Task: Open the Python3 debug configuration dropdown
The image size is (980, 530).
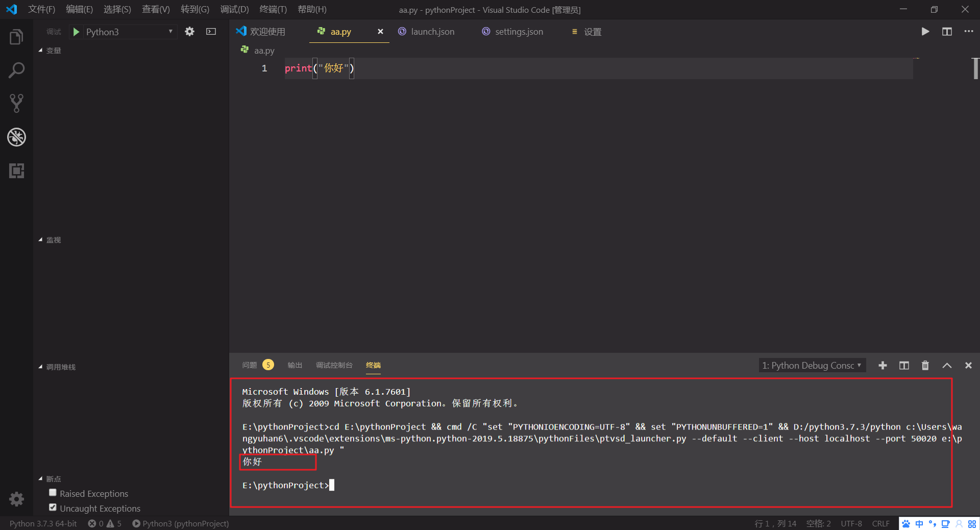Action: (129, 32)
